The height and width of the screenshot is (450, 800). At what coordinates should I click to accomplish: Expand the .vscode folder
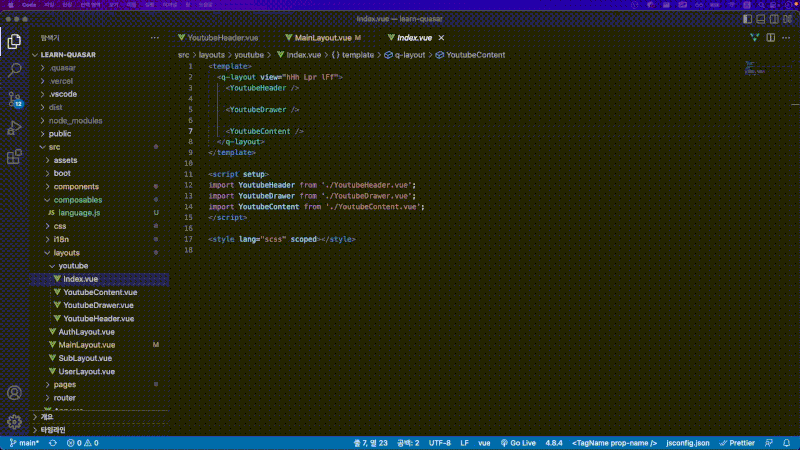(x=63, y=94)
